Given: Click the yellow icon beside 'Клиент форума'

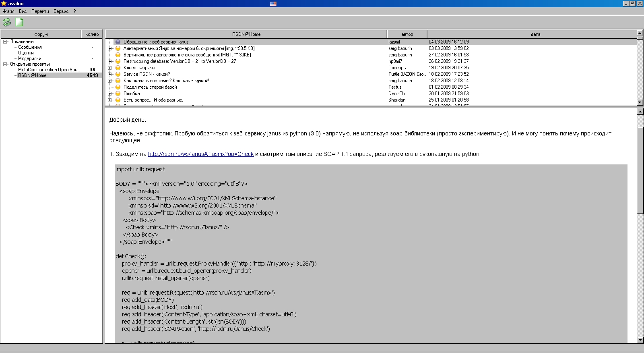Looking at the screenshot, I should (118, 68).
